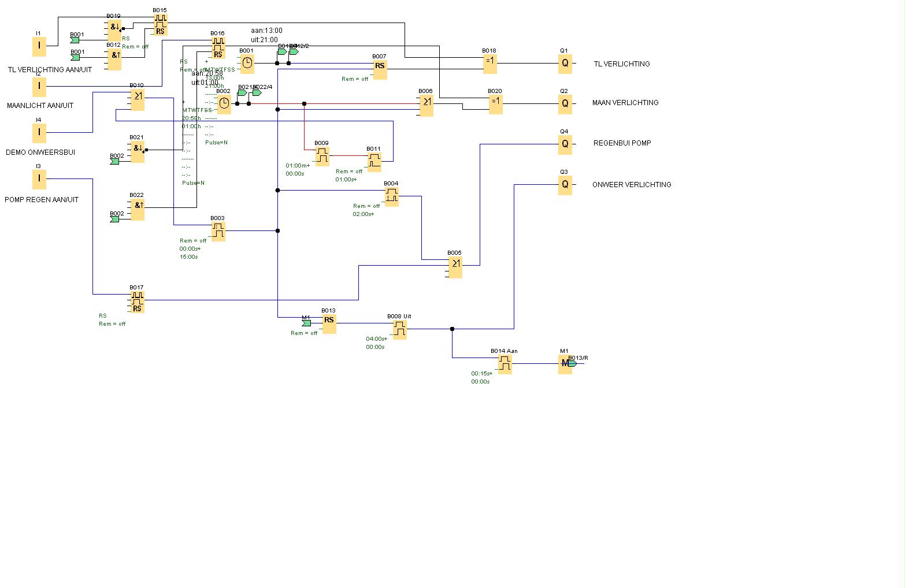Click the I3 pomp regen input block
This screenshot has width=905, height=588.
tap(39, 179)
